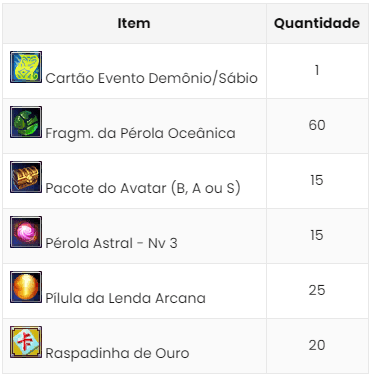Click quantity 20 for Raspadinha de Ouro
Viewport: 371px width, 377px height.
pyautogui.click(x=317, y=345)
